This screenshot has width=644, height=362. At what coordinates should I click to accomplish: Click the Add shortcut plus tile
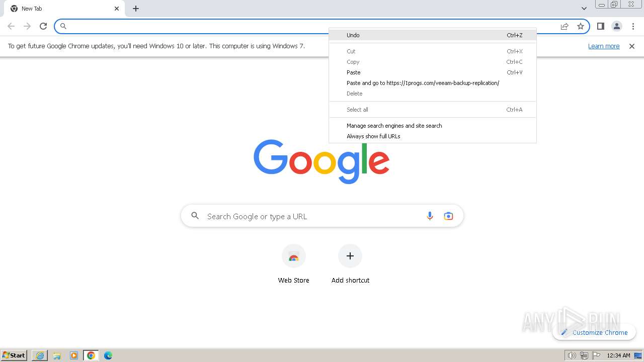tap(350, 265)
